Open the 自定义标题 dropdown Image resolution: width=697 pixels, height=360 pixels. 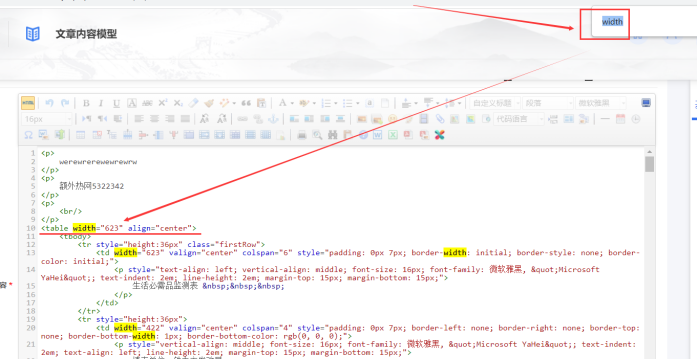point(495,103)
